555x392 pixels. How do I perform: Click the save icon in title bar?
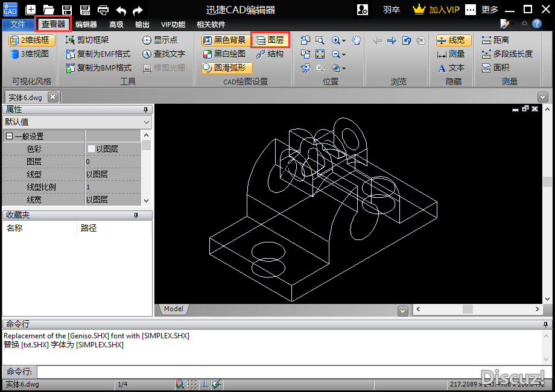point(67,10)
